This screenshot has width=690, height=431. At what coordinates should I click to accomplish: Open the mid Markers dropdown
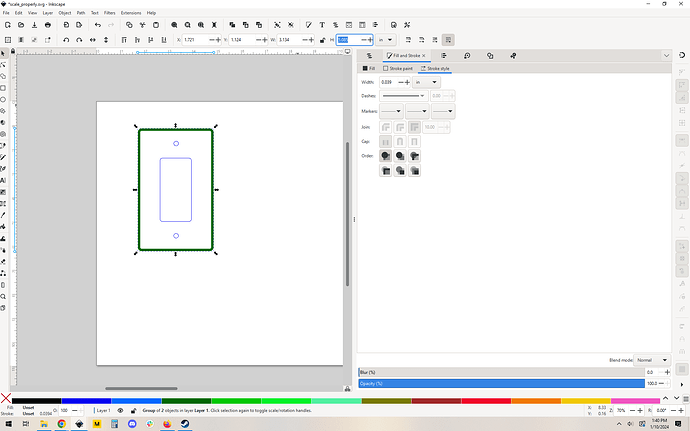pos(417,111)
